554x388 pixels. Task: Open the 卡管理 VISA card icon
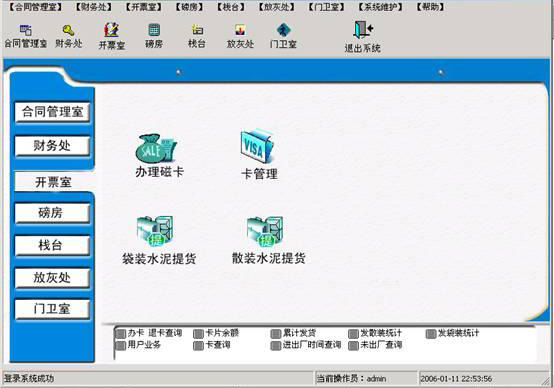(258, 146)
